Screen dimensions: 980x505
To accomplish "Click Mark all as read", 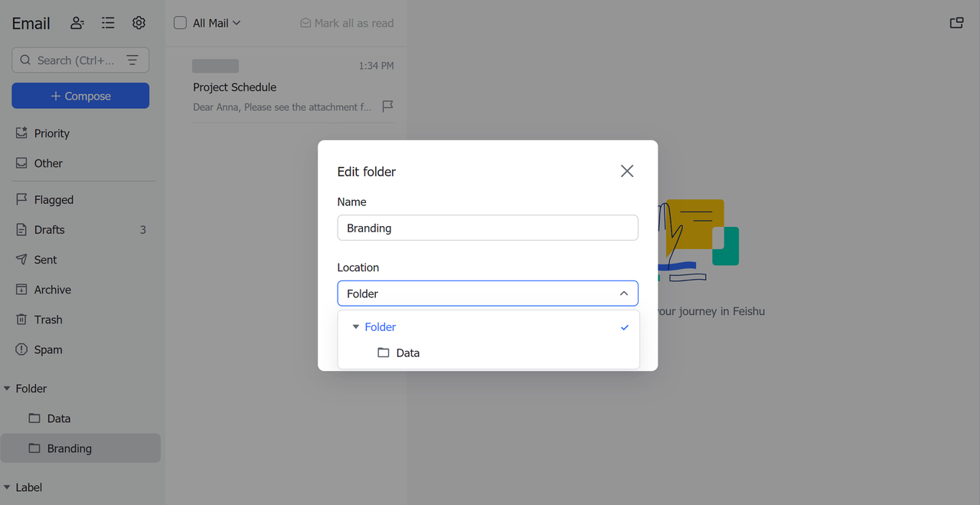I will pyautogui.click(x=347, y=23).
